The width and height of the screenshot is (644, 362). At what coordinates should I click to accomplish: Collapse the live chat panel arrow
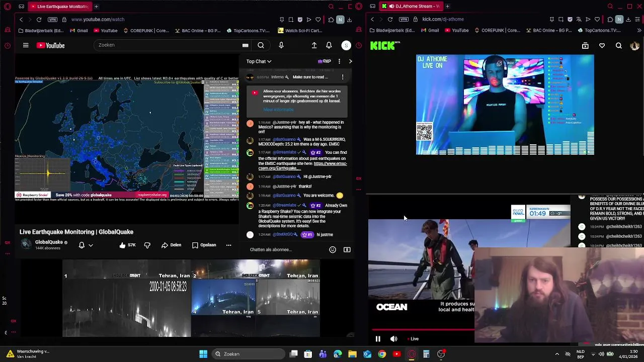351,61
